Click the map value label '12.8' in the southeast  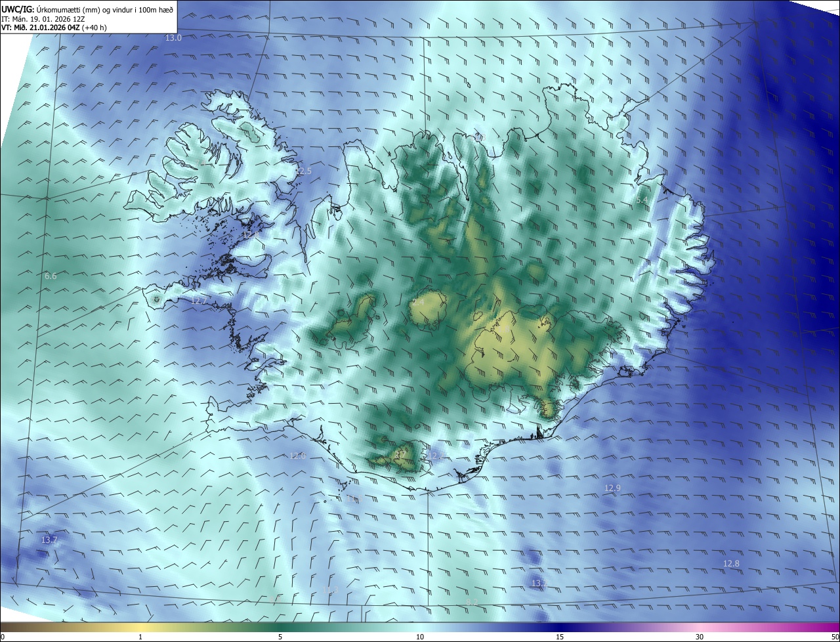click(731, 564)
